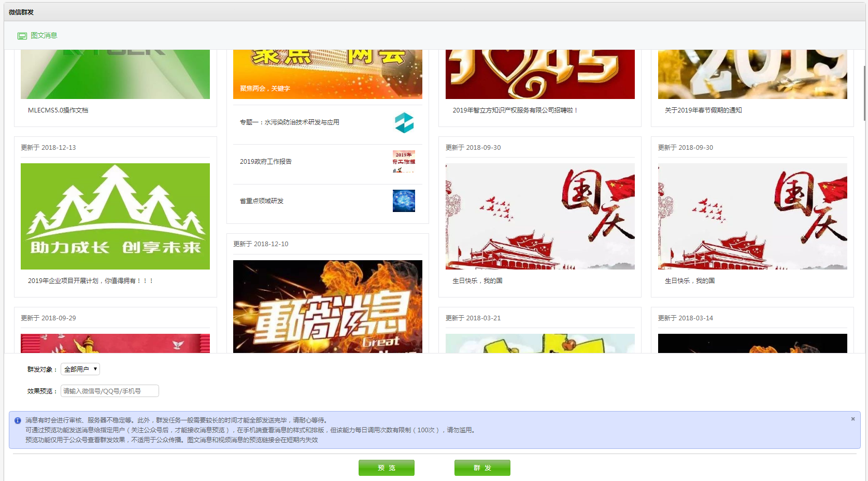Image resolution: width=868 pixels, height=481 pixels.
Task: Click the 2019政府工作报告 small thumbnail
Action: pyautogui.click(x=404, y=161)
